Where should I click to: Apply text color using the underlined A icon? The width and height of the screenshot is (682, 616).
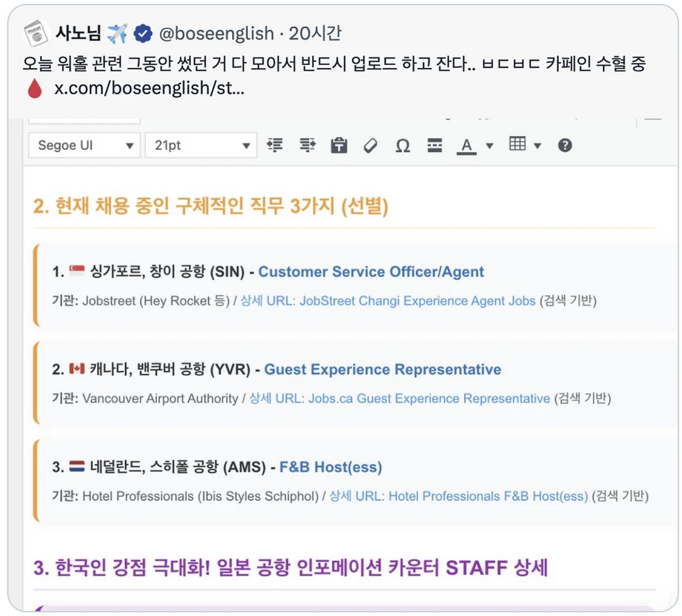pyautogui.click(x=466, y=144)
